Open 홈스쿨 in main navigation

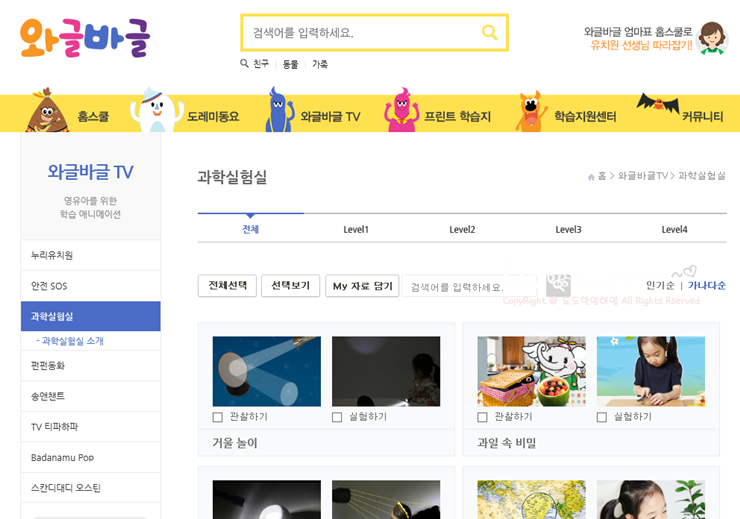pos(93,116)
